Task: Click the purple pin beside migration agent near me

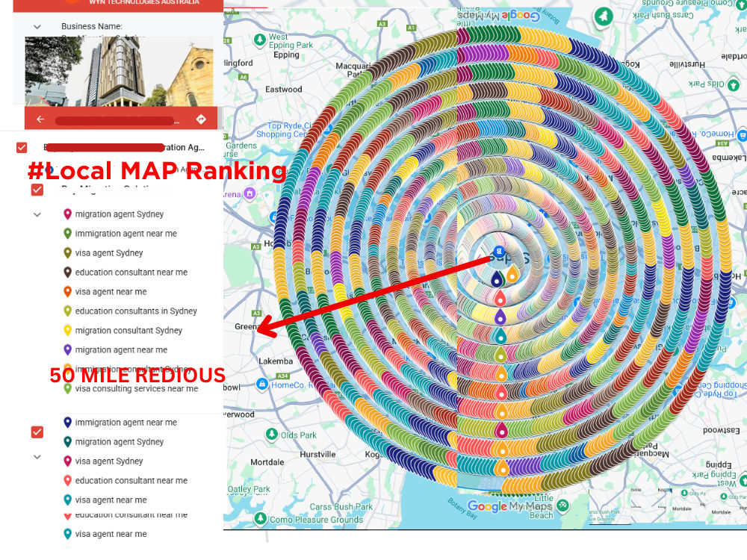Action: [x=68, y=349]
